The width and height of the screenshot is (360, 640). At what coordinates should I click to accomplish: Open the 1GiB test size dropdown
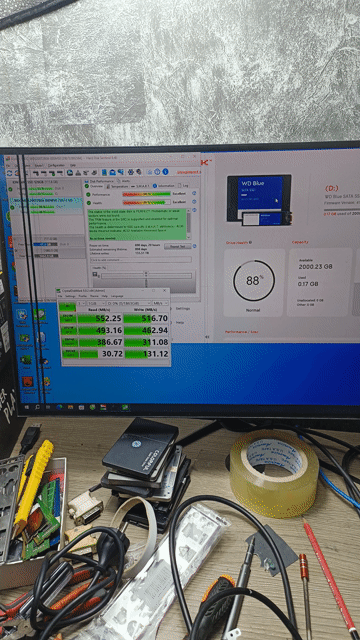(96, 303)
